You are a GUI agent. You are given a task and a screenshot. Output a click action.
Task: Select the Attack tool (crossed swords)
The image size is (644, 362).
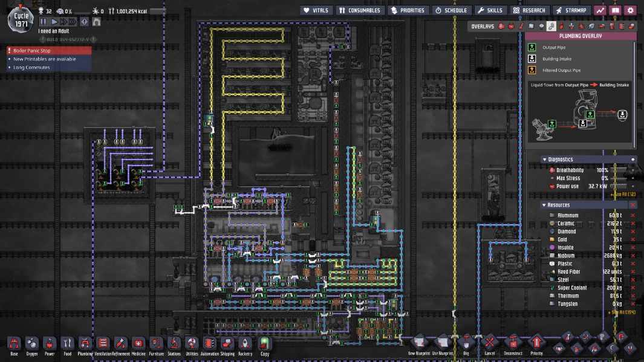coord(586,337)
